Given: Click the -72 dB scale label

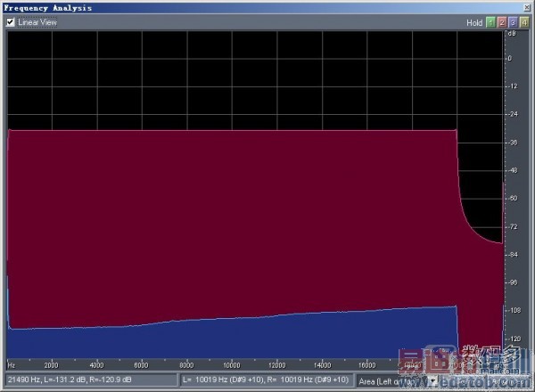Looking at the screenshot, I should pyautogui.click(x=513, y=226).
